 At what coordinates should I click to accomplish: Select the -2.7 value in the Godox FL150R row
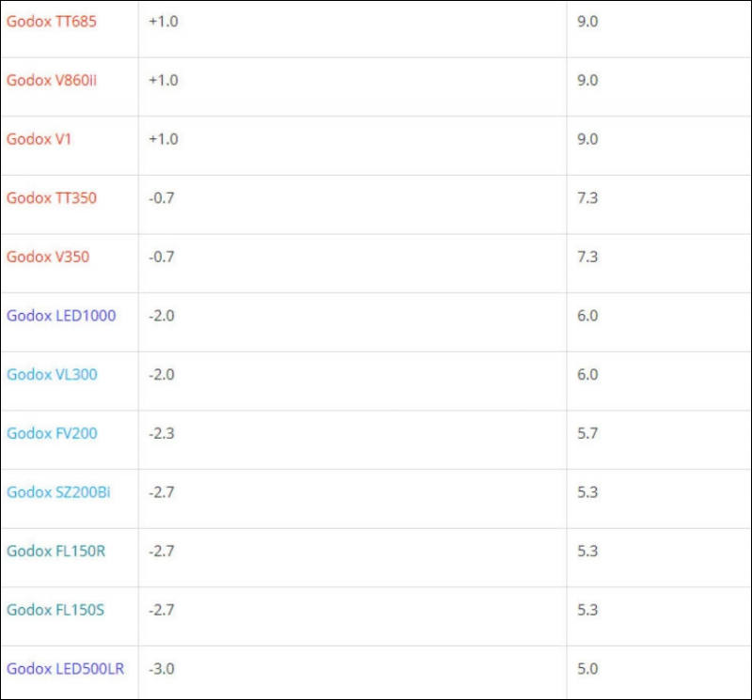pyautogui.click(x=162, y=551)
